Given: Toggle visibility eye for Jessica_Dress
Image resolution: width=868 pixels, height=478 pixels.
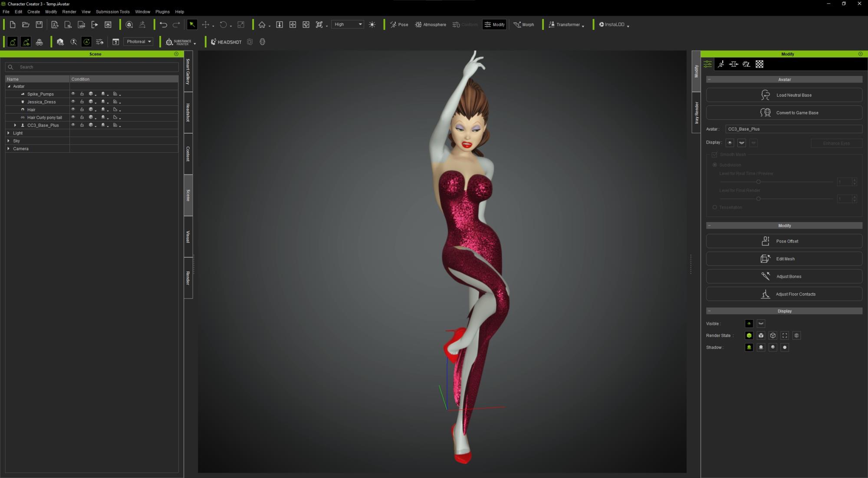Looking at the screenshot, I should (x=73, y=101).
